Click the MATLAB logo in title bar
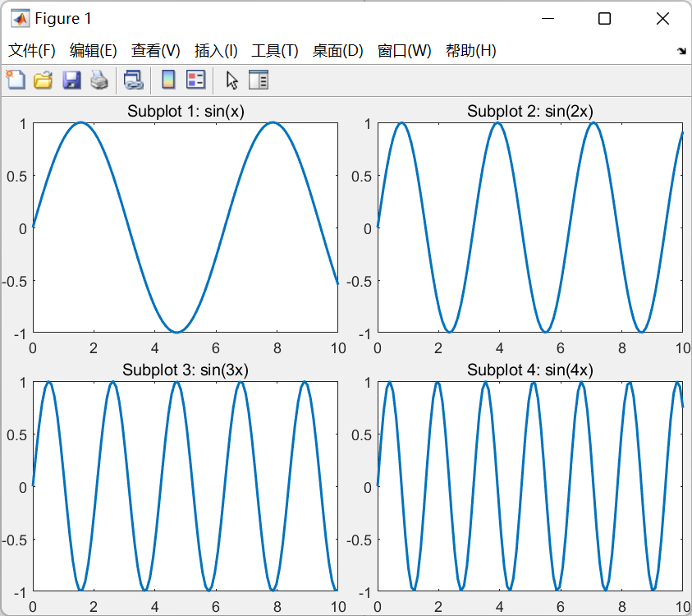 (x=20, y=19)
